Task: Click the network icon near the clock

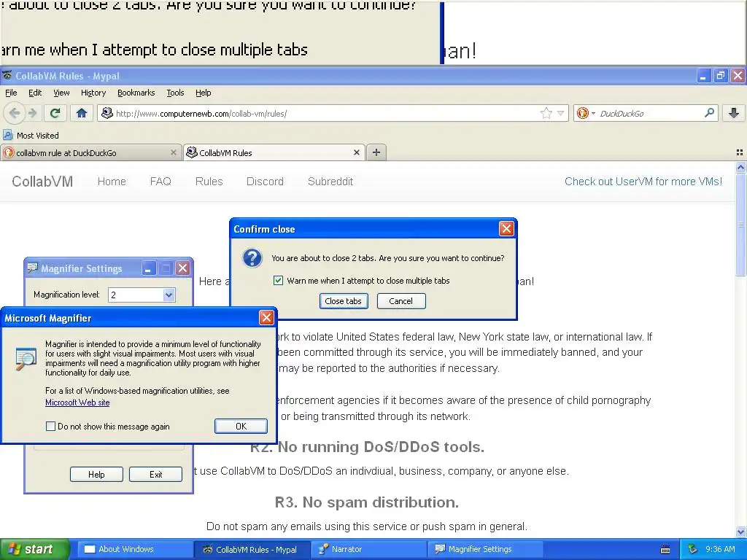Action: click(693, 549)
